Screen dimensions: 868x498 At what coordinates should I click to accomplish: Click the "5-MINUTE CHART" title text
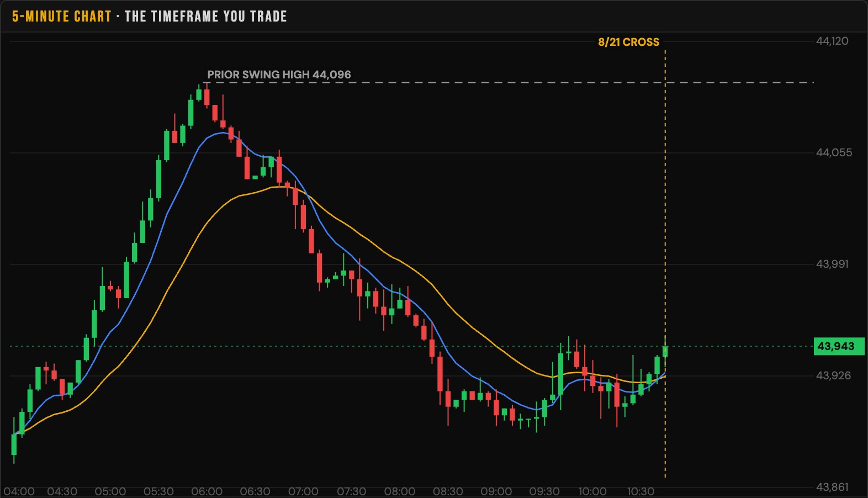click(62, 17)
